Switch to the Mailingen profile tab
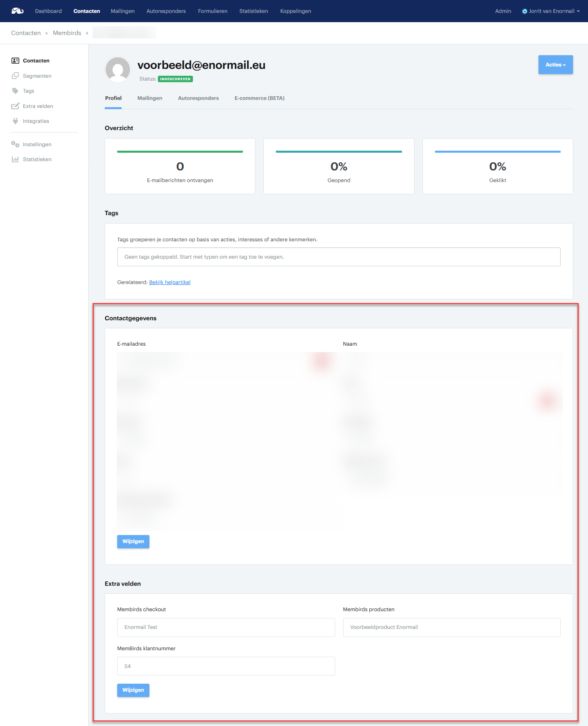588x726 pixels. (x=150, y=98)
